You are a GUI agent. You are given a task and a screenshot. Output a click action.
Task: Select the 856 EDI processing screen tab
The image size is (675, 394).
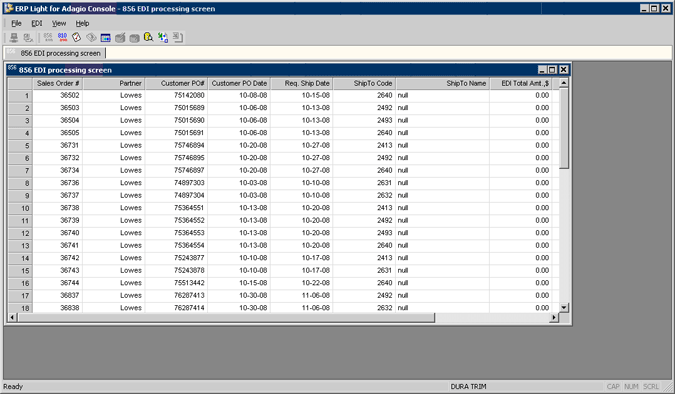click(x=55, y=53)
